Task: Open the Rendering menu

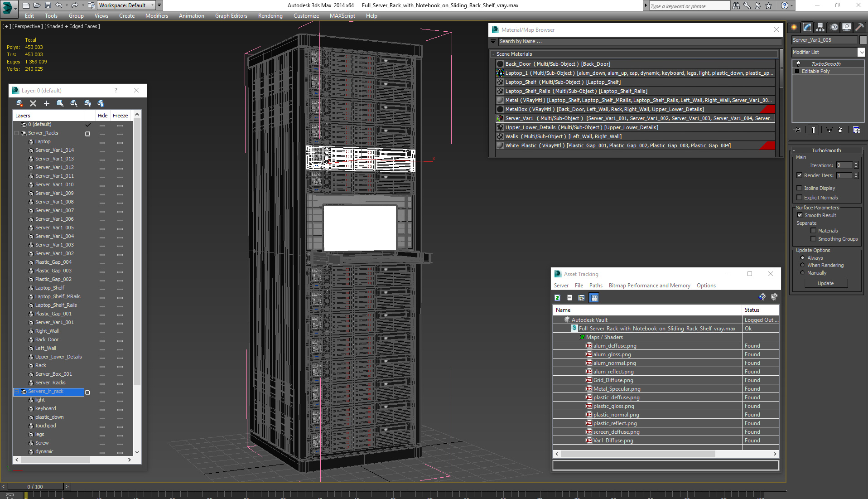Action: coord(270,15)
